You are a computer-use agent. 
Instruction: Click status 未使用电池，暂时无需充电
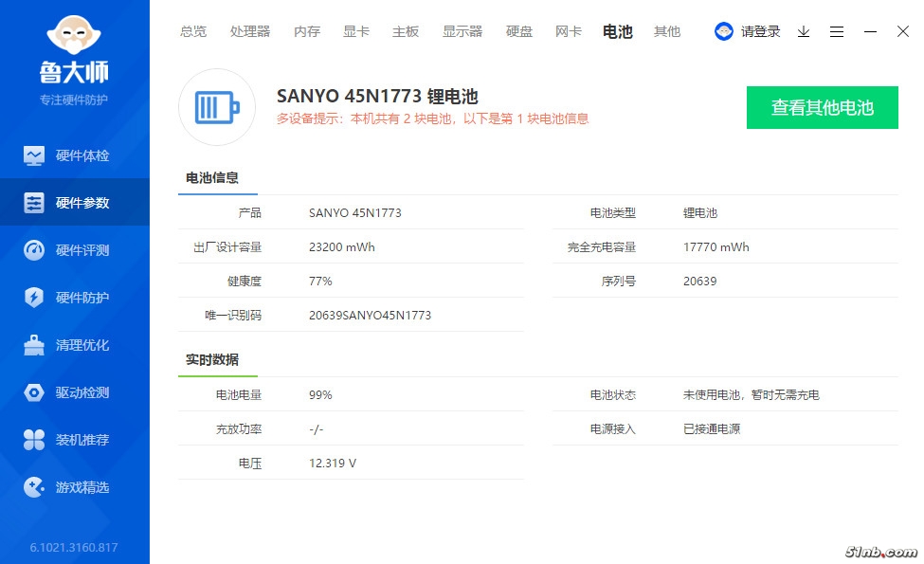pos(752,395)
